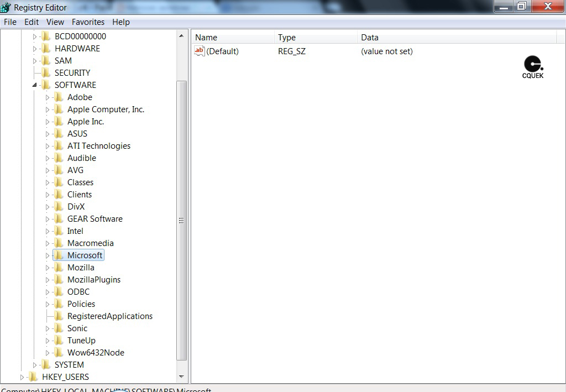
Task: Open the Favorites menu
Action: click(x=88, y=22)
